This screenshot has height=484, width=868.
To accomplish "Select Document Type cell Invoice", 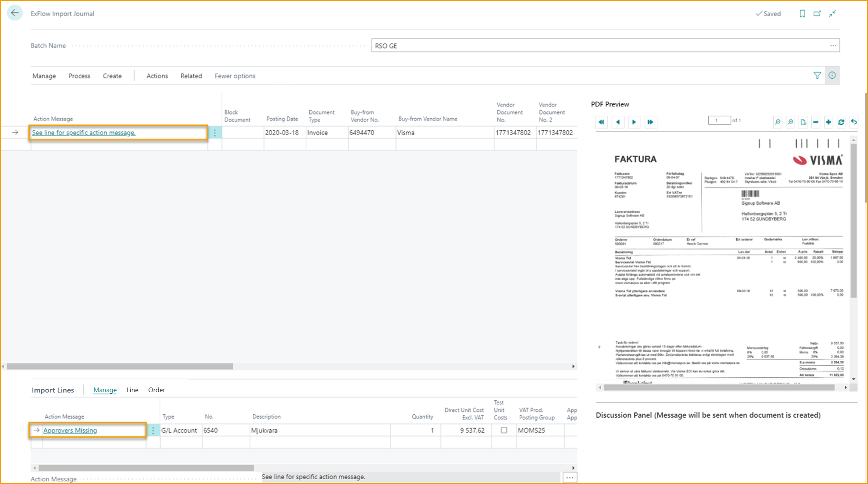I will click(x=327, y=133).
